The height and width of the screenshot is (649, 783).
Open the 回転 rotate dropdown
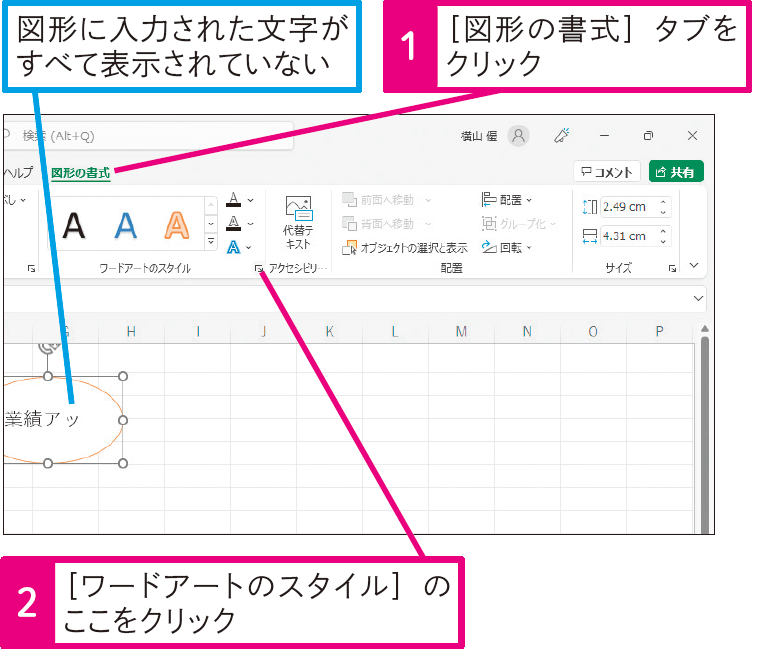(x=507, y=248)
